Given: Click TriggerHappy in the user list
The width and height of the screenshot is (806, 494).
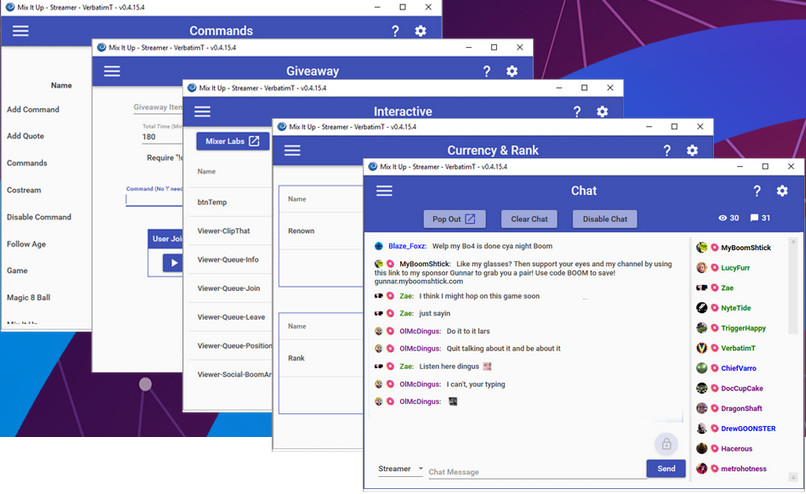Looking at the screenshot, I should [x=743, y=328].
